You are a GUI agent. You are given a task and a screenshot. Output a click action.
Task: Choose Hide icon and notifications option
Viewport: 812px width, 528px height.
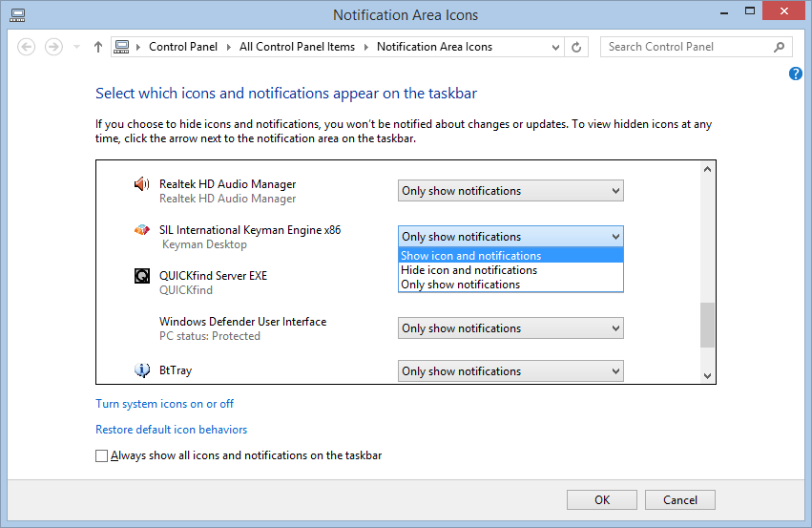pyautogui.click(x=510, y=270)
